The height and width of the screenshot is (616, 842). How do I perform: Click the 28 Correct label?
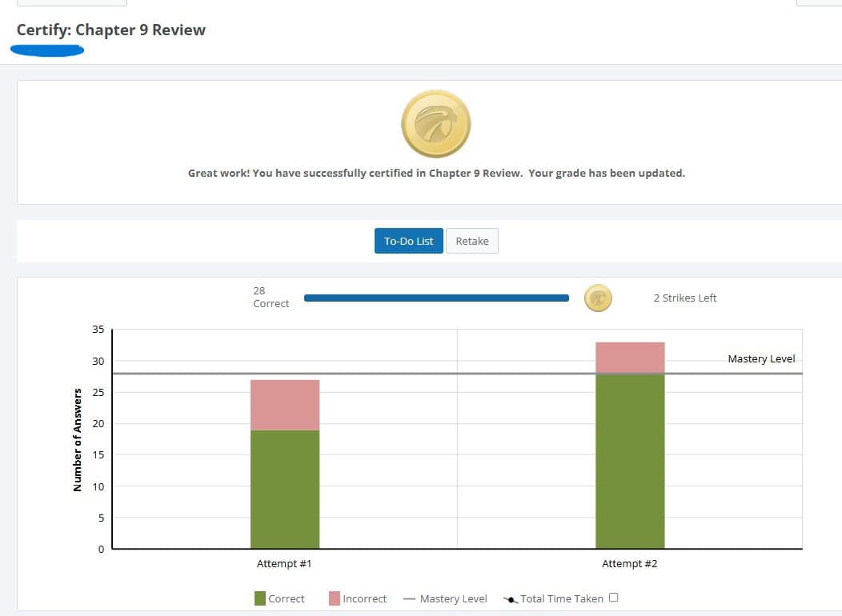pos(271,298)
